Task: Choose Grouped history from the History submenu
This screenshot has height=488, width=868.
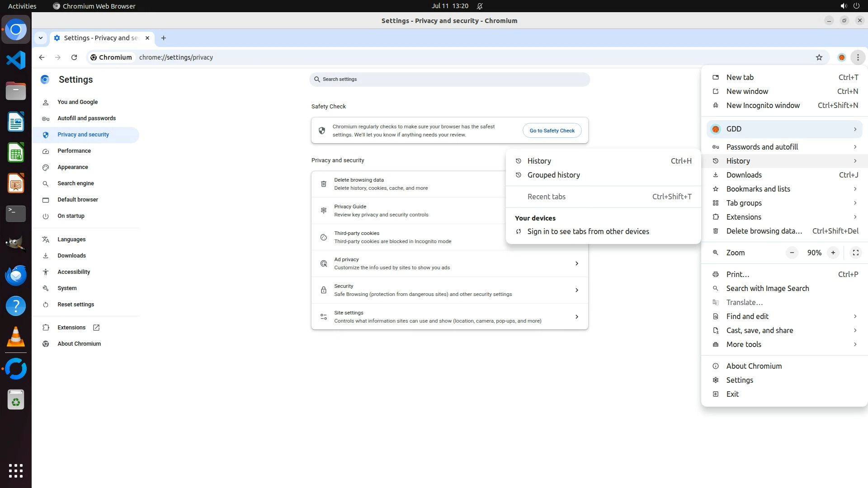Action: pyautogui.click(x=553, y=175)
